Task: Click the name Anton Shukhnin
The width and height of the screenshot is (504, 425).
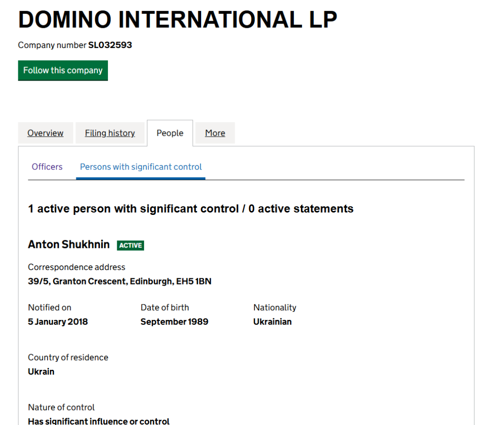Action: point(69,245)
